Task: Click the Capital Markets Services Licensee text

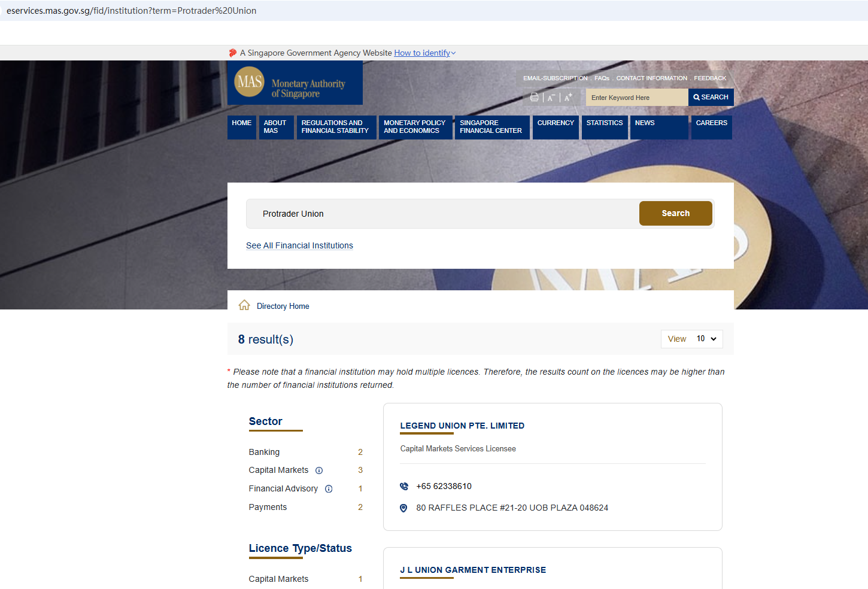Action: pyautogui.click(x=458, y=448)
